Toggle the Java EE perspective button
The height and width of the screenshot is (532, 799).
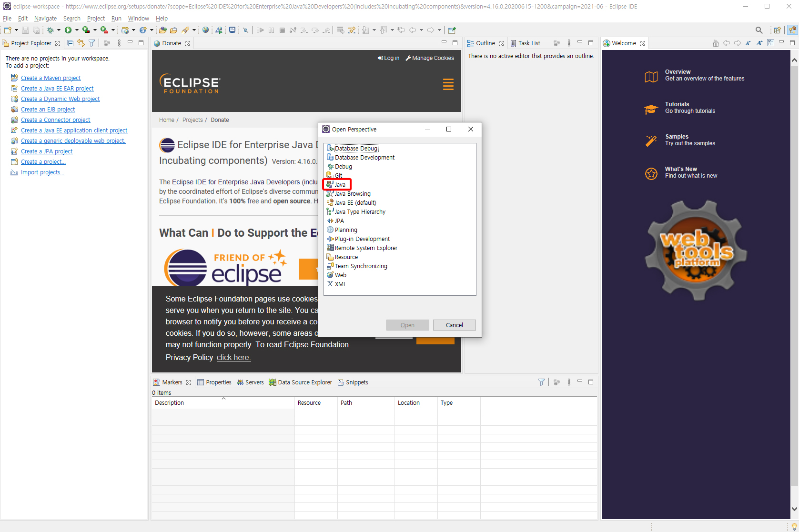(792, 30)
